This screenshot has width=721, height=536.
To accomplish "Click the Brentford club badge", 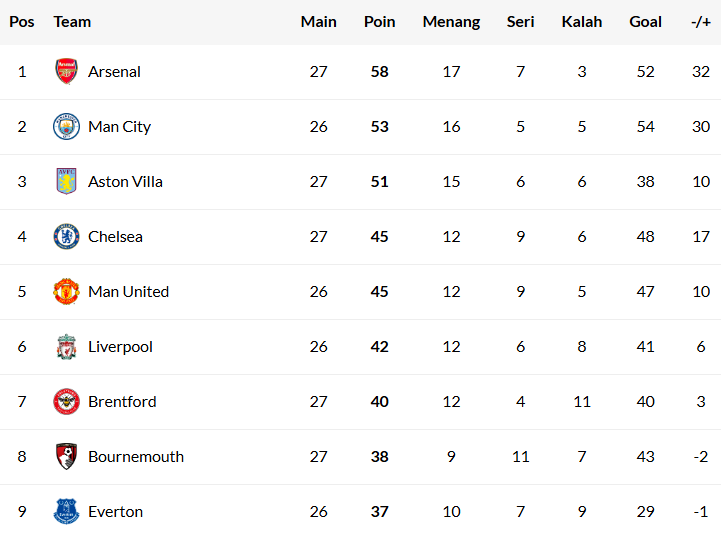I will pos(66,402).
